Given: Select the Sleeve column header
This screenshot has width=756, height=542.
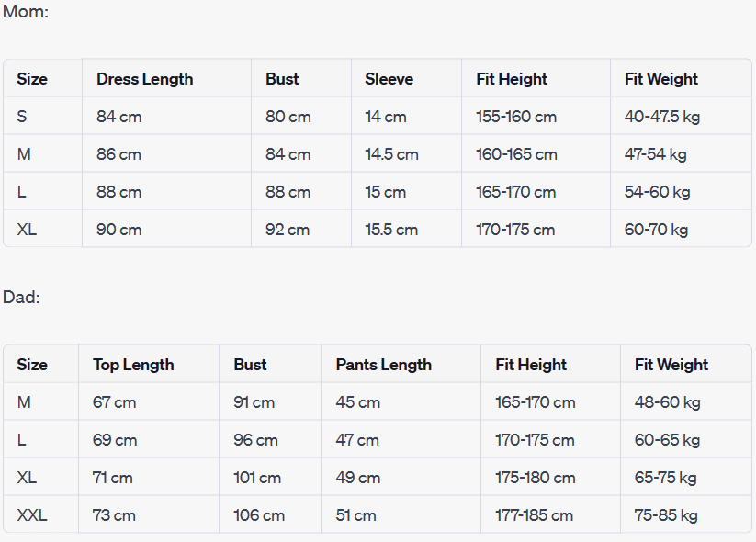Looking at the screenshot, I should coord(389,79).
